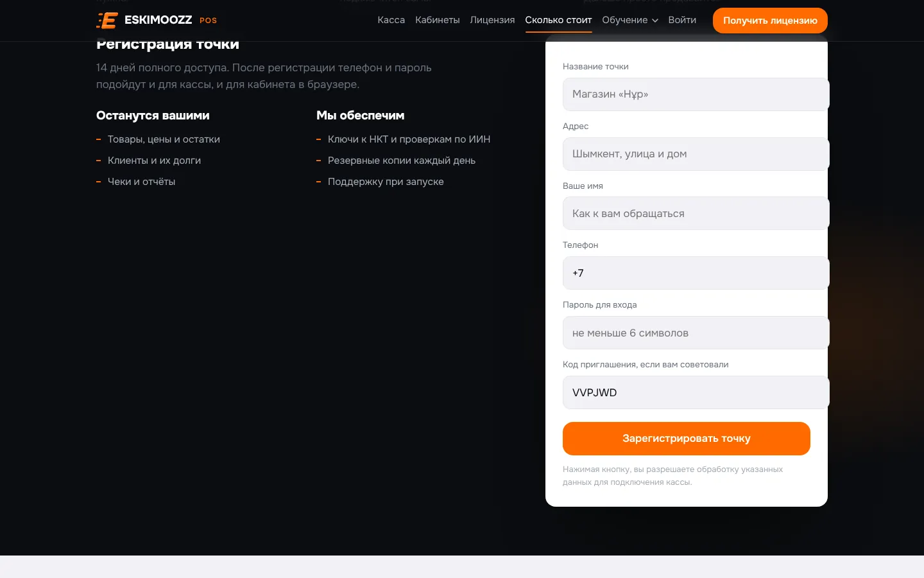Click the data processing consent notice text
The image size is (924, 578).
click(672, 476)
